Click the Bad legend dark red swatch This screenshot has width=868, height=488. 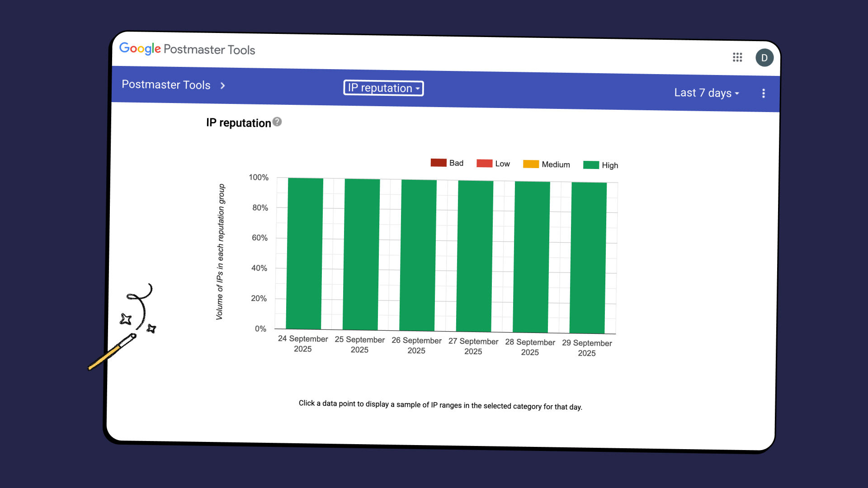pos(439,163)
